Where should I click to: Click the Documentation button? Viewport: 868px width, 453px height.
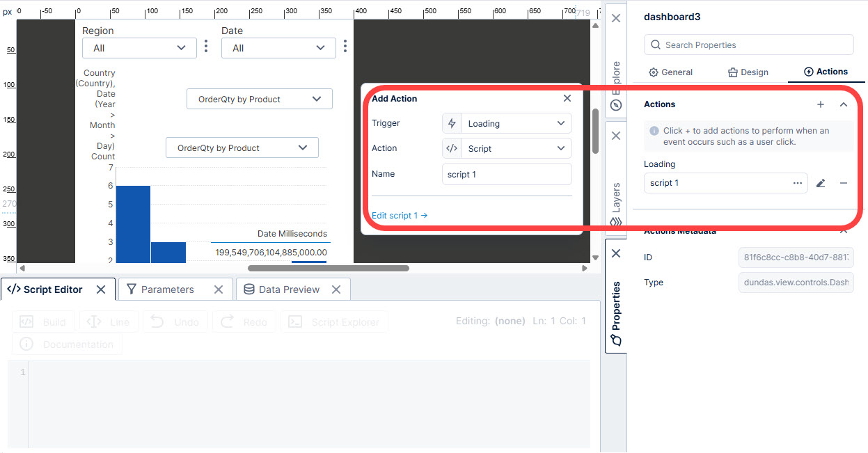coord(66,344)
